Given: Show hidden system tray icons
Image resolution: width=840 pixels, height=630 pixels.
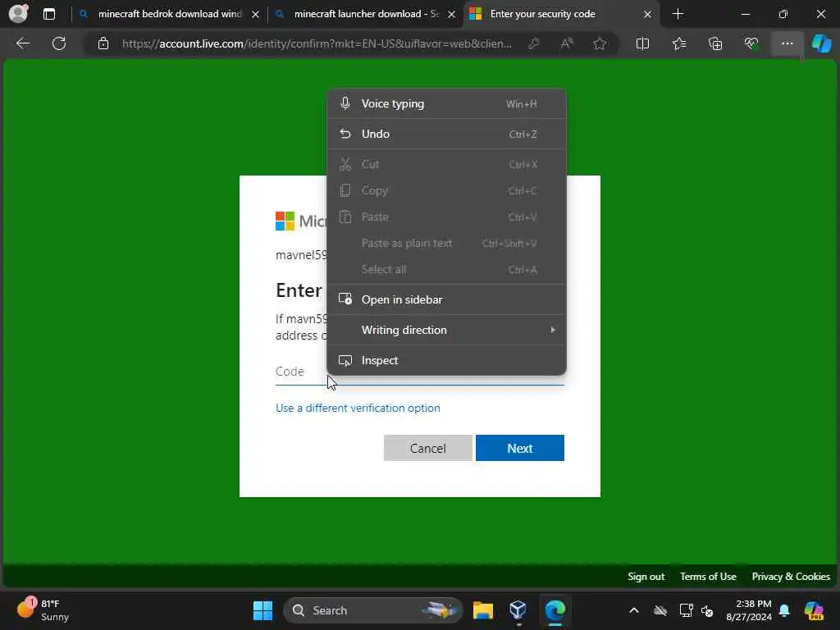Looking at the screenshot, I should 634,610.
